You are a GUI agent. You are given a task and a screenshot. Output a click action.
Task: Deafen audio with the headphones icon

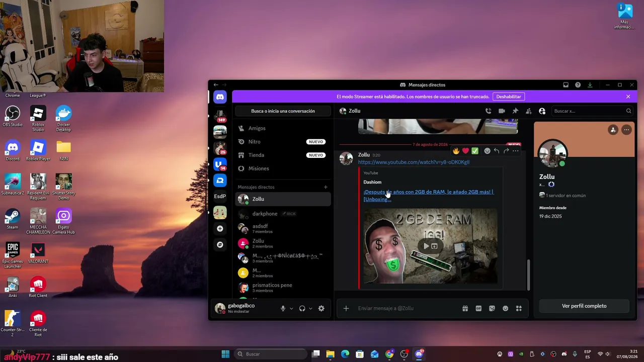click(x=302, y=309)
